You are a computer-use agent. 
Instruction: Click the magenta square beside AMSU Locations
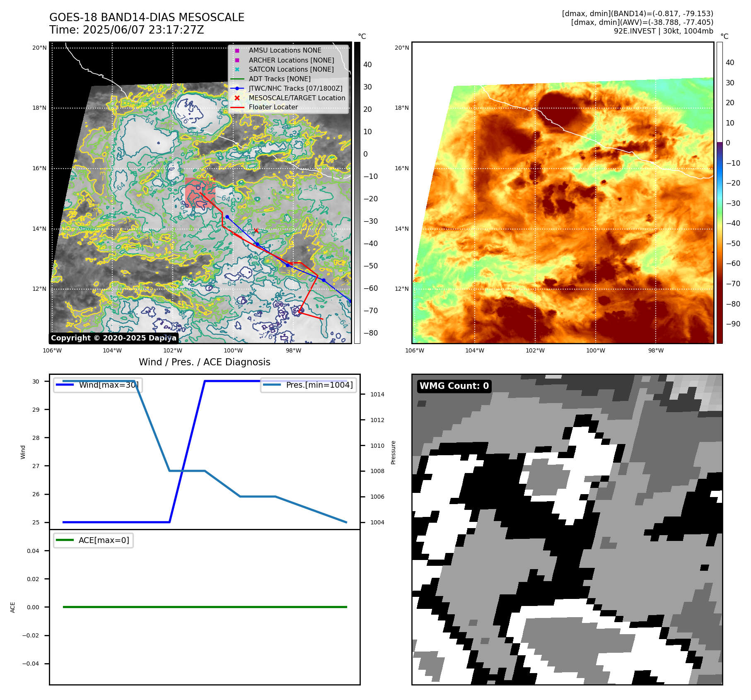click(x=237, y=51)
